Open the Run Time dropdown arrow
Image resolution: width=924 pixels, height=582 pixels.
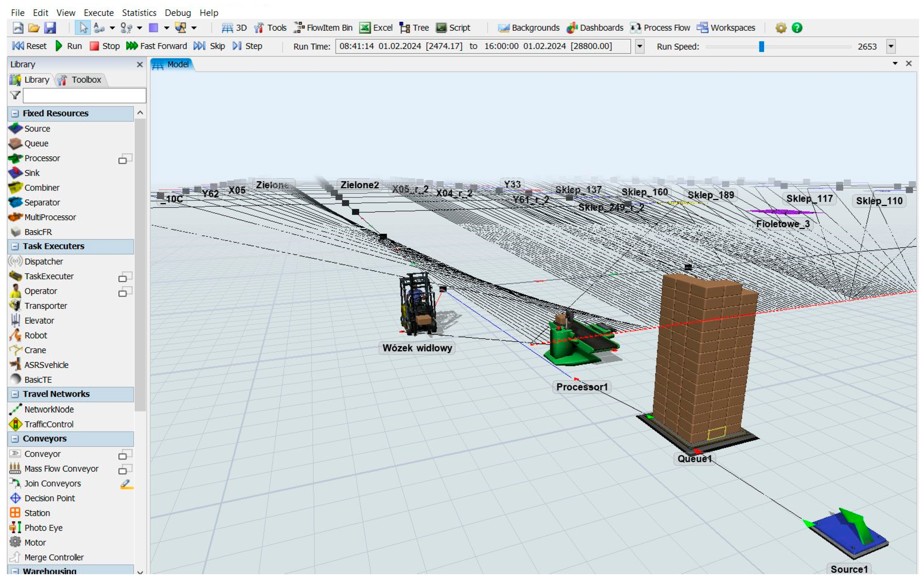[639, 46]
